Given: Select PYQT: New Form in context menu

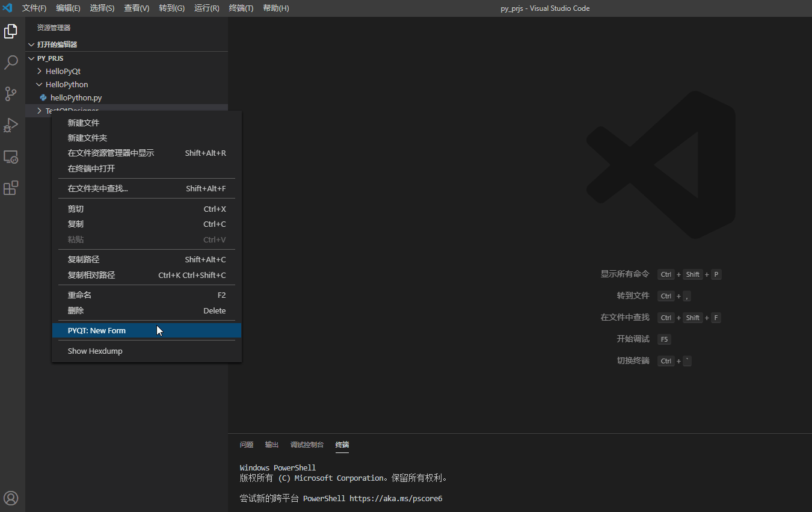Looking at the screenshot, I should click(97, 330).
